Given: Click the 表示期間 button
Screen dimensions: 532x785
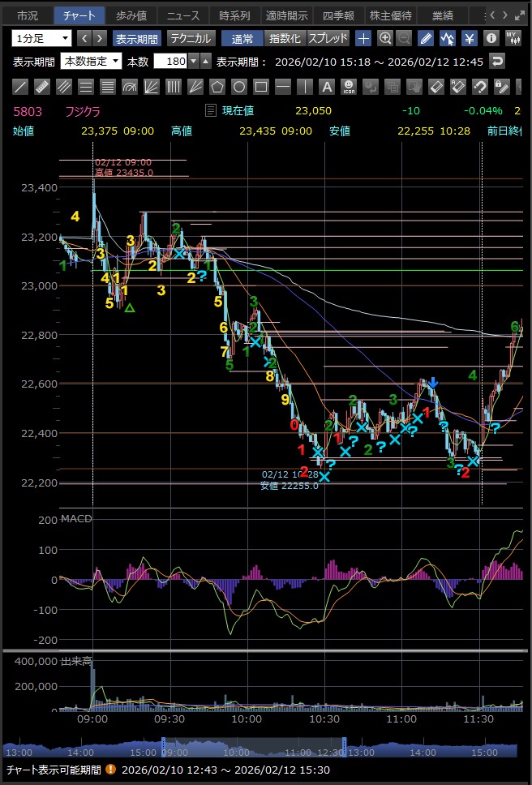Looking at the screenshot, I should (x=137, y=38).
